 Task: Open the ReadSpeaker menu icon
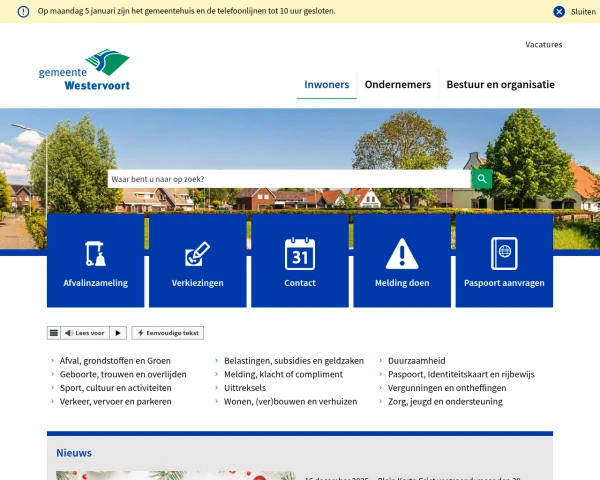54,333
